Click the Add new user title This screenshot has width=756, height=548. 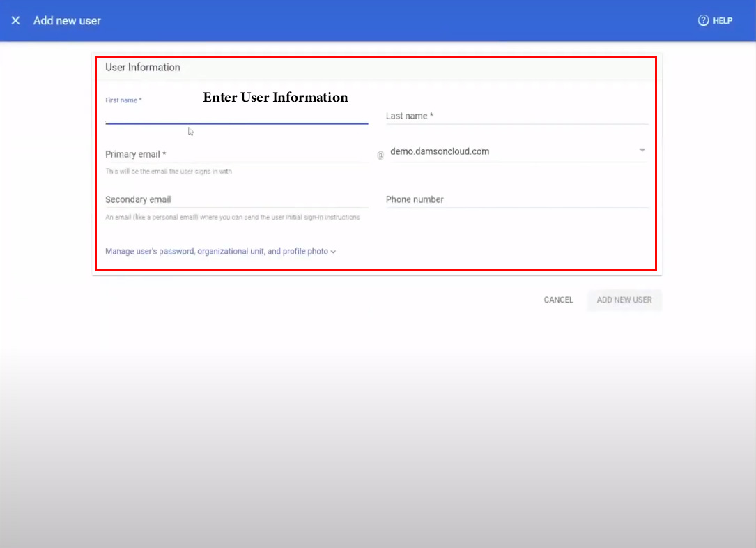[67, 21]
